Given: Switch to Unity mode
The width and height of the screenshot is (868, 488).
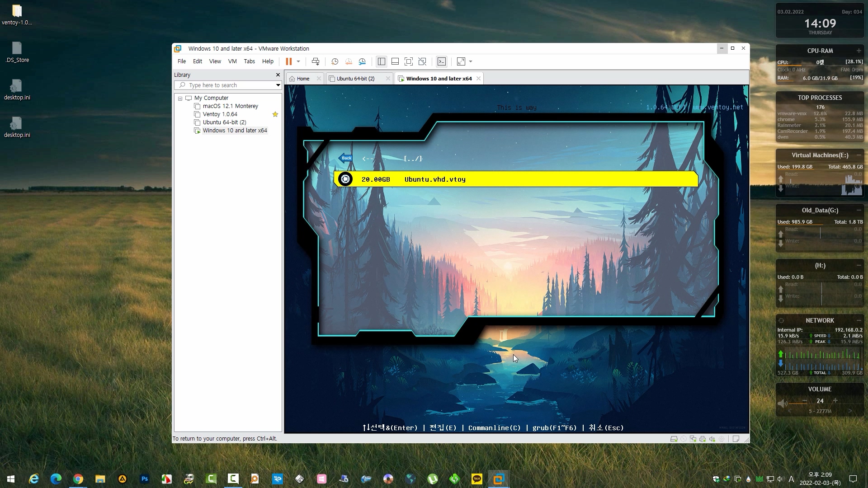Looking at the screenshot, I should coord(422,61).
